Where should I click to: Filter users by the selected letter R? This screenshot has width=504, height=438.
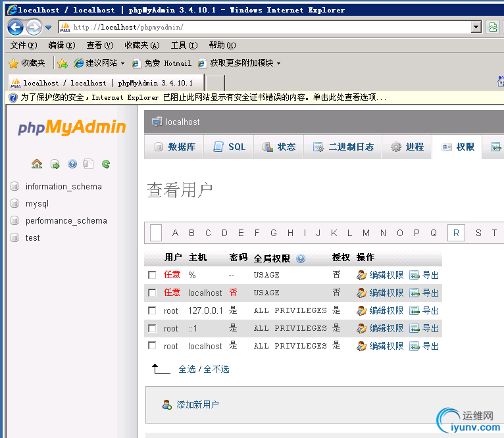click(x=456, y=233)
